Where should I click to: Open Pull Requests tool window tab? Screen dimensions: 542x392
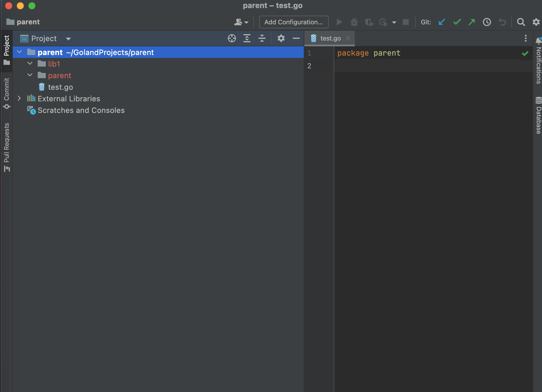(x=6, y=147)
